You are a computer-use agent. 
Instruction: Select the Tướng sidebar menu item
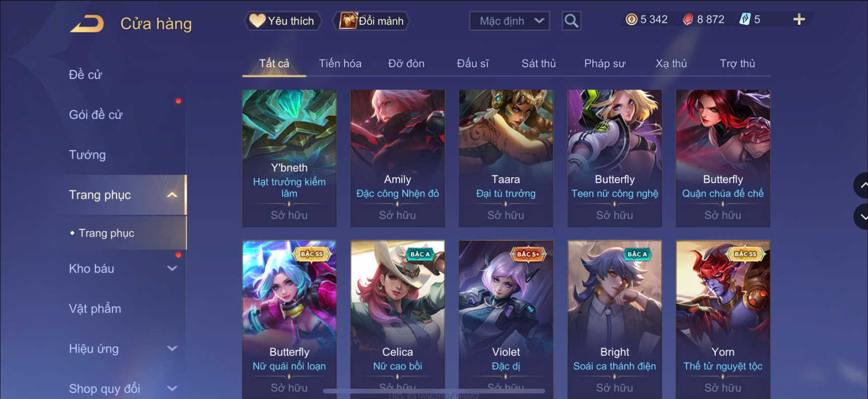tap(87, 155)
